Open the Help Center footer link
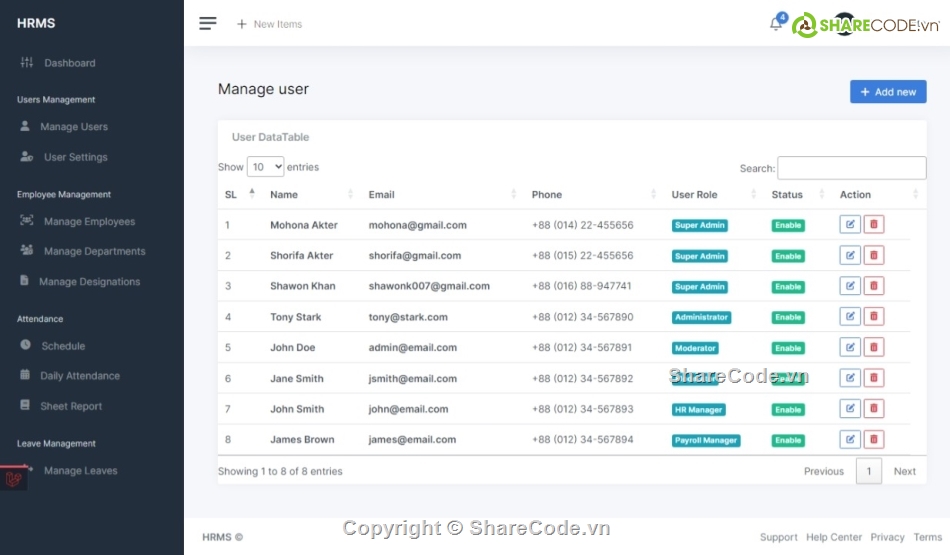950x555 pixels. (x=834, y=537)
